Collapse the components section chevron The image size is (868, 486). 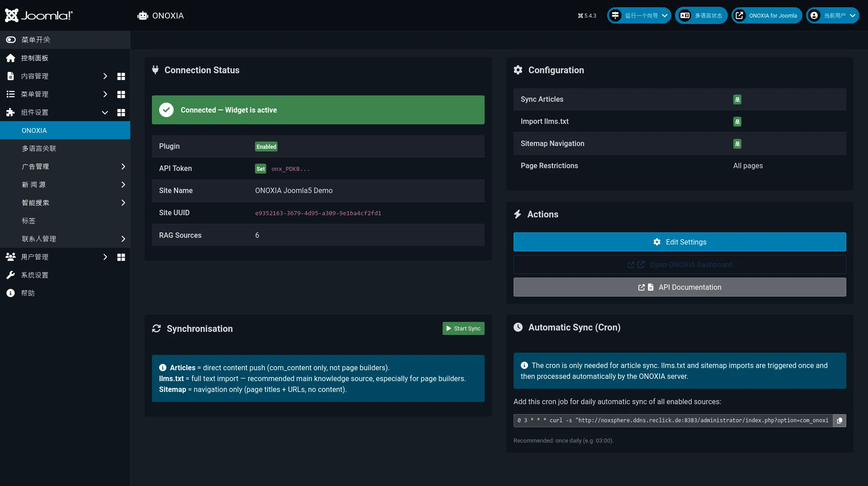click(x=105, y=112)
